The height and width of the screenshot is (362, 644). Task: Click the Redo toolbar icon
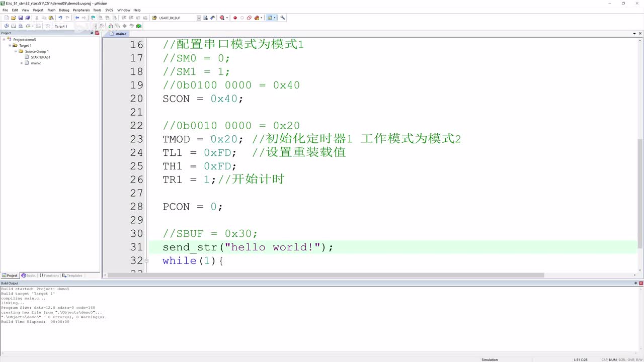point(67,18)
